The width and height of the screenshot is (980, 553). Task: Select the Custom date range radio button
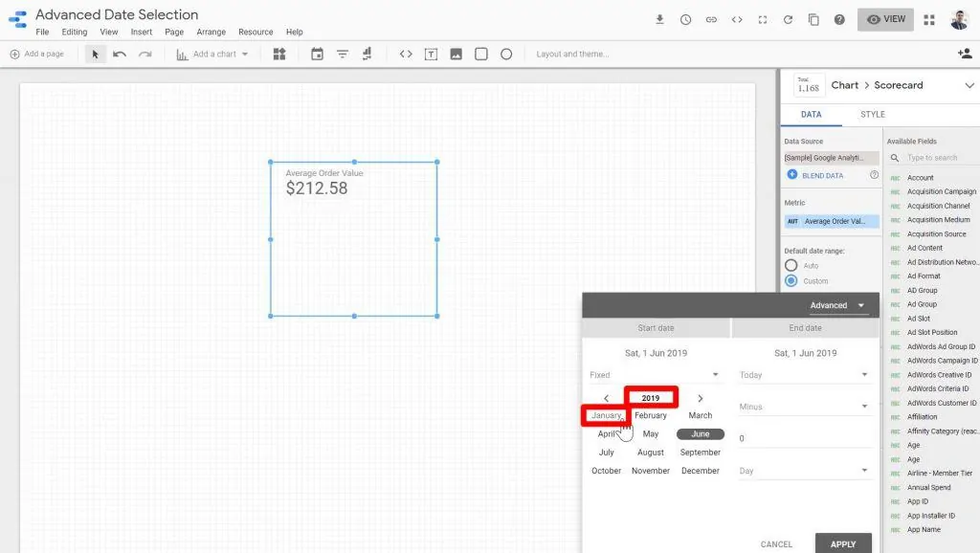click(x=791, y=280)
